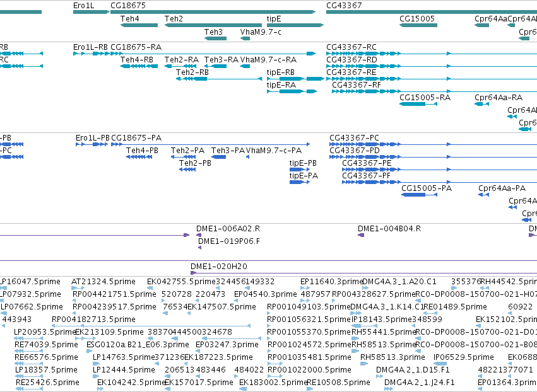Click the LP14763.5prime EST label

click(x=124, y=358)
